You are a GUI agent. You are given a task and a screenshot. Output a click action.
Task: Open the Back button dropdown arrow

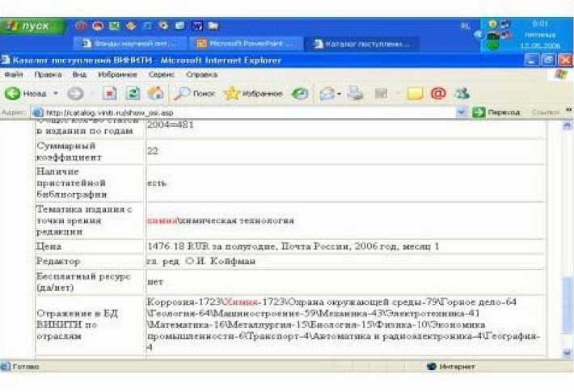point(56,93)
